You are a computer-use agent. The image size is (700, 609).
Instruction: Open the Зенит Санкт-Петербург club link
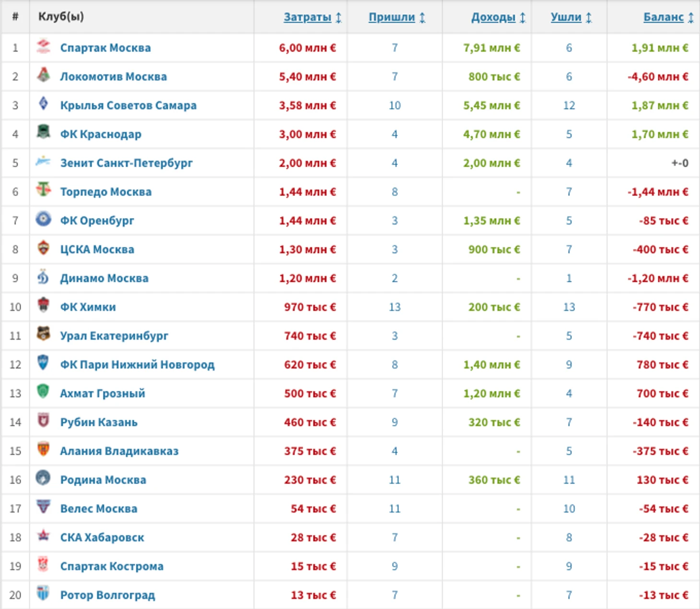pyautogui.click(x=127, y=163)
